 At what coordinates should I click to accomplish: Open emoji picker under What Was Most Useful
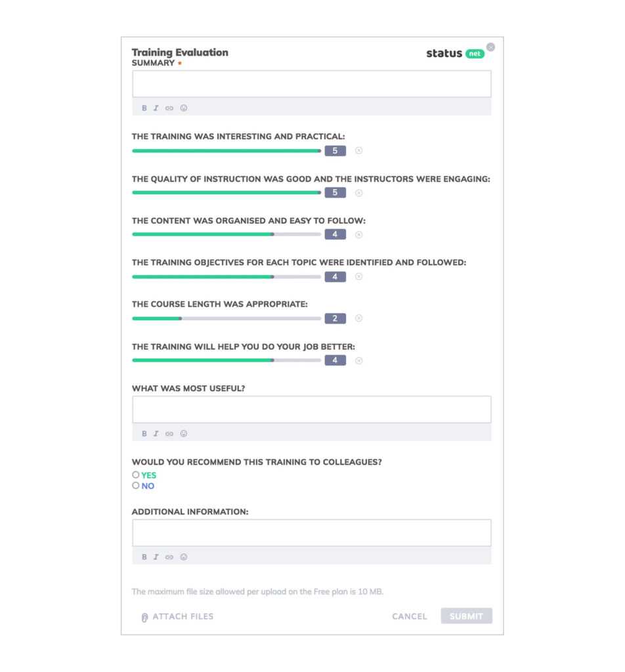point(183,433)
